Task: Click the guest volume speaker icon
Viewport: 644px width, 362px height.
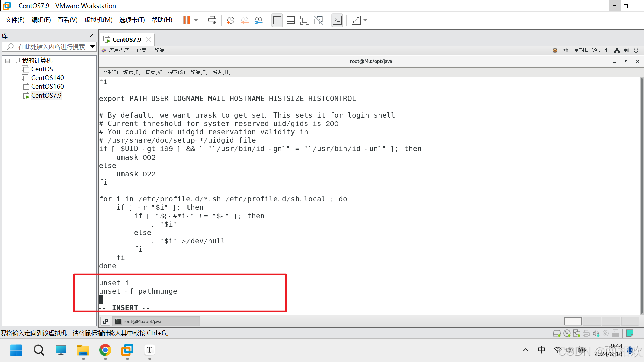Action: click(x=626, y=50)
